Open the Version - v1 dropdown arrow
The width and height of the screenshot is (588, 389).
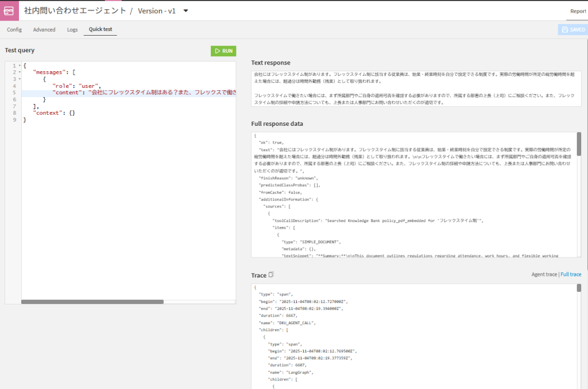(x=185, y=10)
